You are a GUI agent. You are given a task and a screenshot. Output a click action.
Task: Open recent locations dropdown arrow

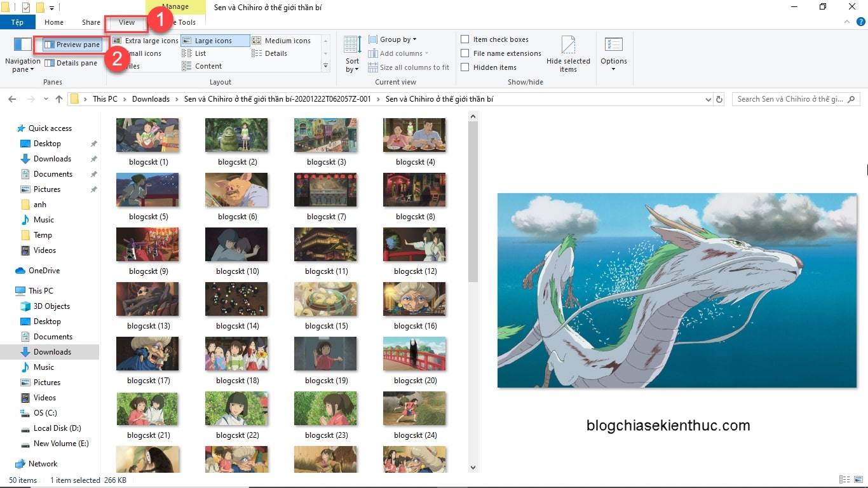(46, 99)
